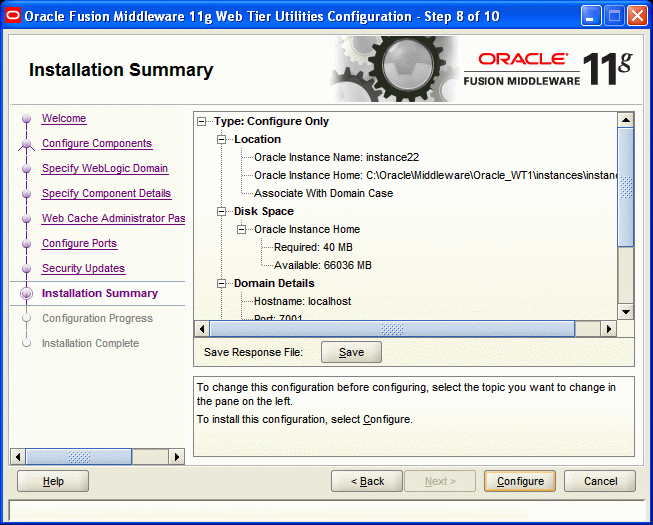Go to Configure Ports step
Image resolution: width=653 pixels, height=525 pixels.
[80, 243]
